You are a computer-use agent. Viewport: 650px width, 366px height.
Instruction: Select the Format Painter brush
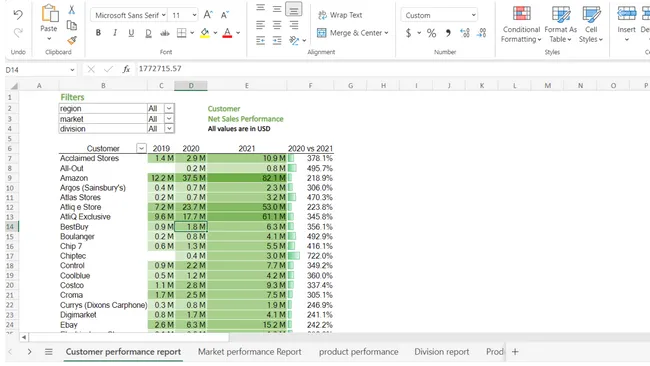pos(72,40)
